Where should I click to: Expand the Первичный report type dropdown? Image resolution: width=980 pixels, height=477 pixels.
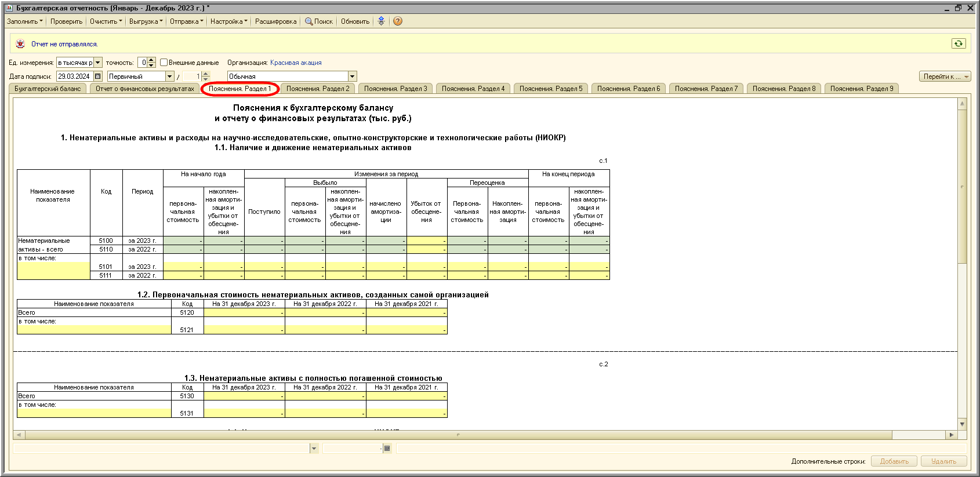pos(170,77)
